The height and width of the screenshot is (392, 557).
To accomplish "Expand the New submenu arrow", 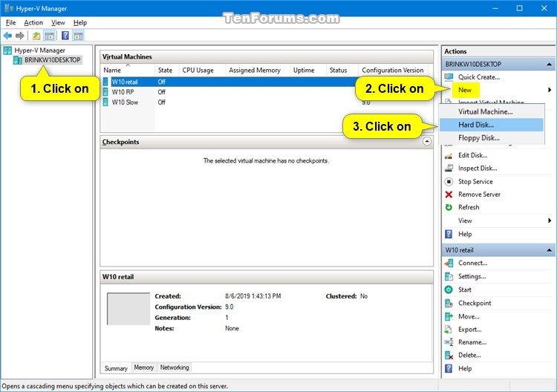I will click(550, 90).
